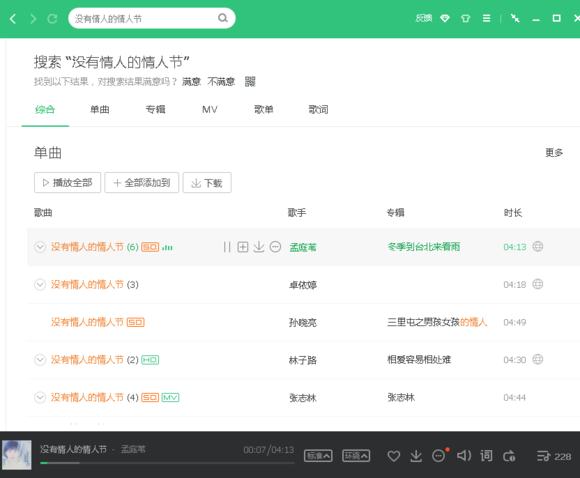
Task: Open more options icon on first song row
Action: click(x=275, y=247)
